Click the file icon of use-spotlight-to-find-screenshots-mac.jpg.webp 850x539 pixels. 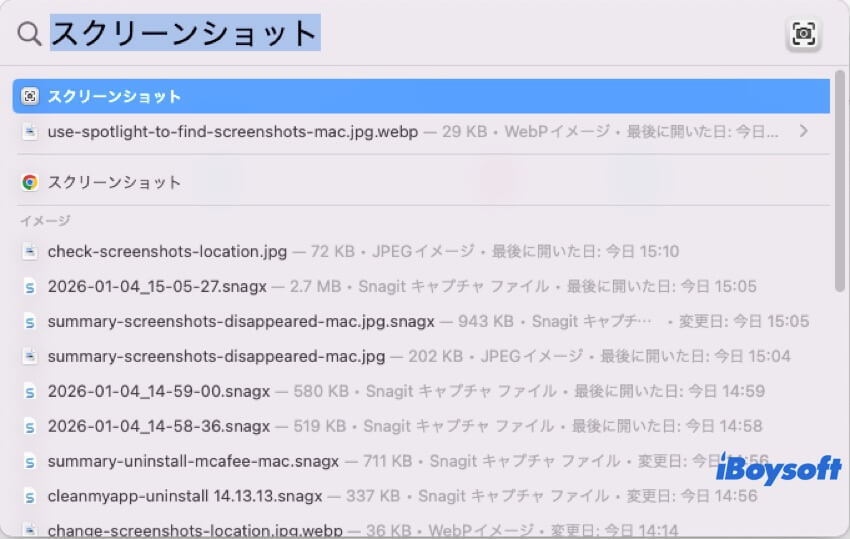(x=30, y=131)
